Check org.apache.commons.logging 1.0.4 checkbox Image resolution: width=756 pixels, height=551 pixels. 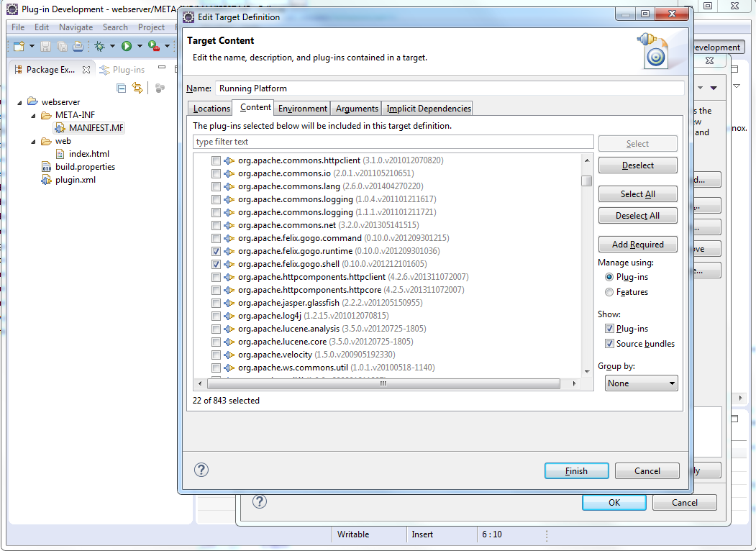point(216,199)
